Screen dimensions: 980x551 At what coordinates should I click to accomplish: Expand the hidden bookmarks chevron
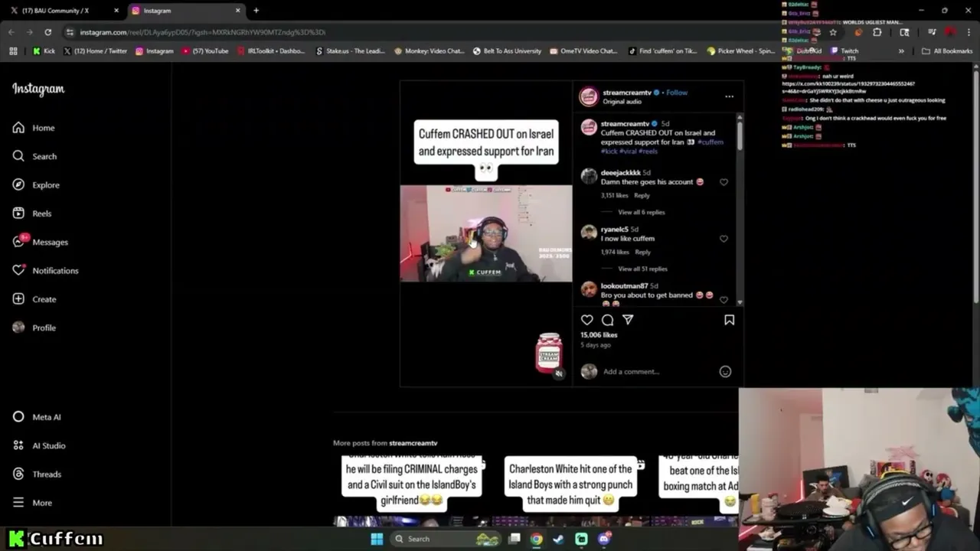(x=901, y=51)
